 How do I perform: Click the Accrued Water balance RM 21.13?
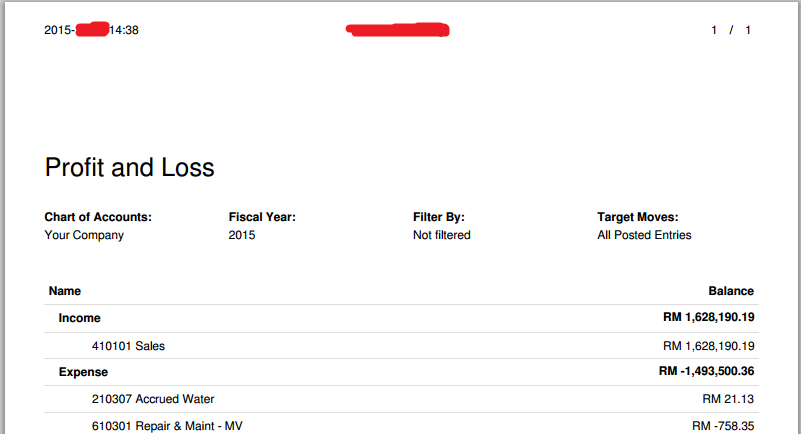click(x=728, y=399)
